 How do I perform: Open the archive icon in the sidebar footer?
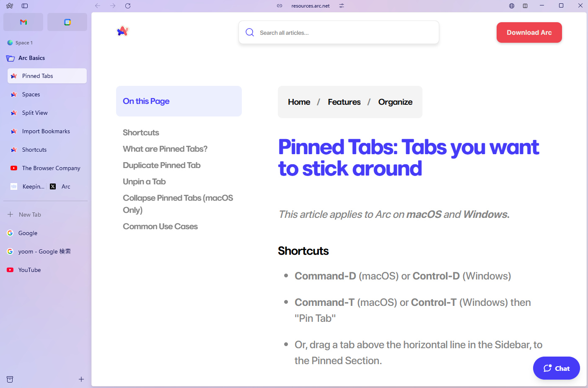tap(10, 379)
